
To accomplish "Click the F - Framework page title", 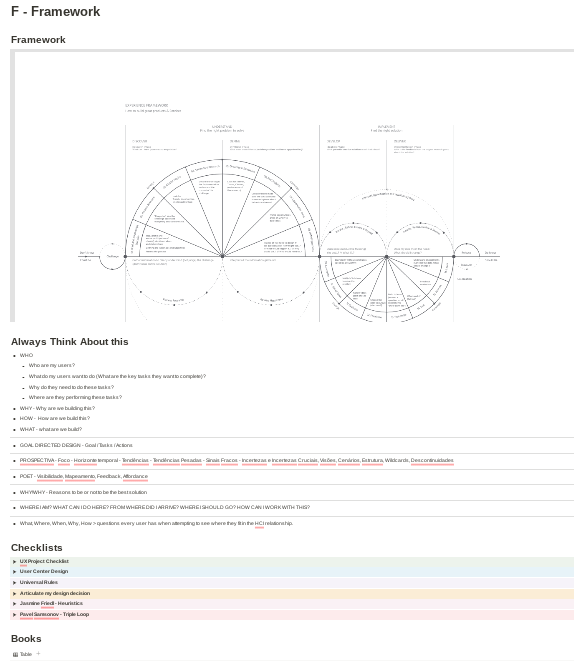I will pos(55,11).
